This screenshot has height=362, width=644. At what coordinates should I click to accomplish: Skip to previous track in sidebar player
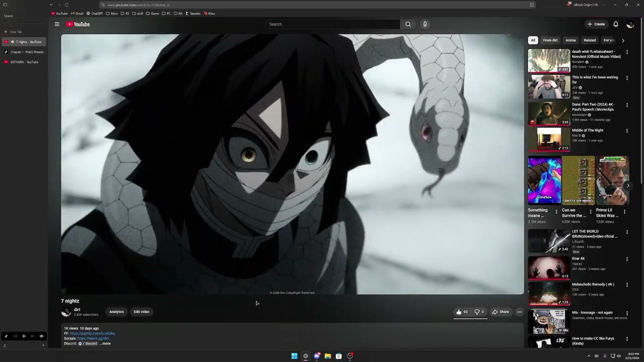[15, 336]
